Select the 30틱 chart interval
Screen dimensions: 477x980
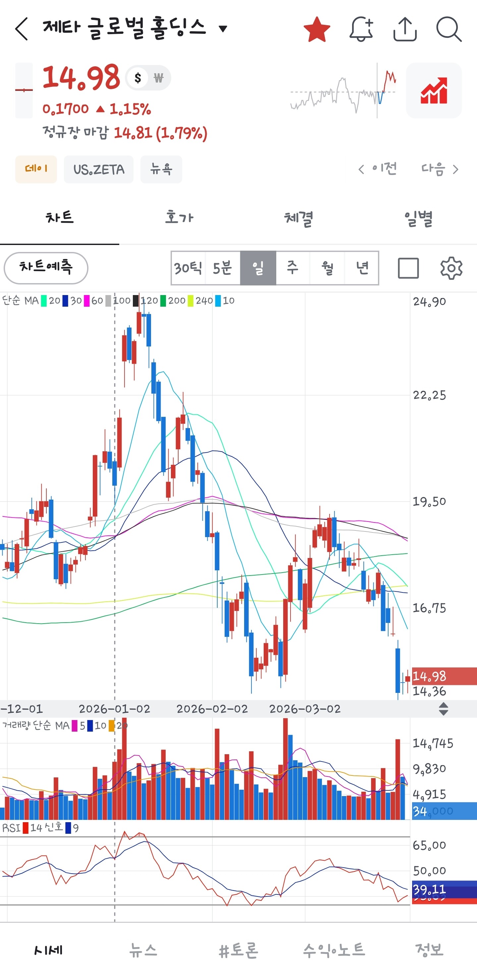(x=188, y=268)
